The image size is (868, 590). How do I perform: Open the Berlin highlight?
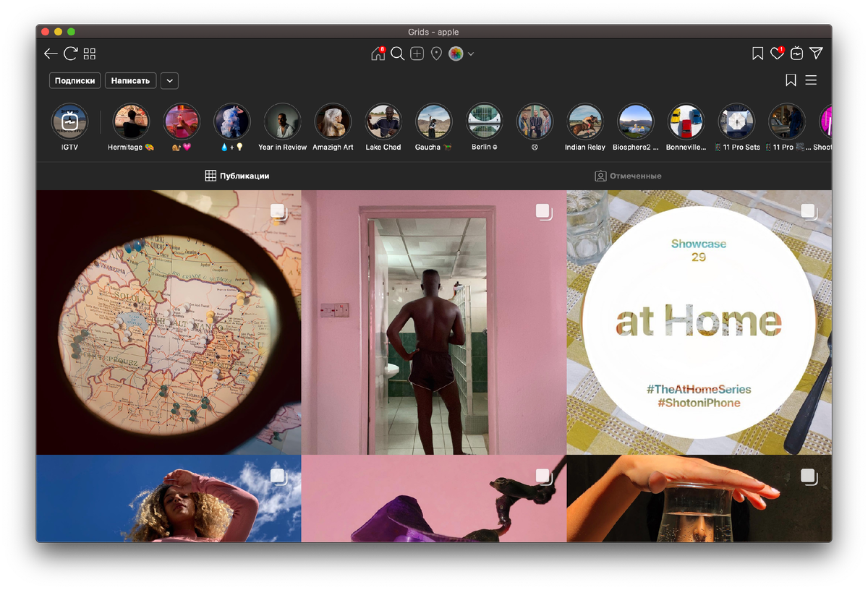(484, 121)
